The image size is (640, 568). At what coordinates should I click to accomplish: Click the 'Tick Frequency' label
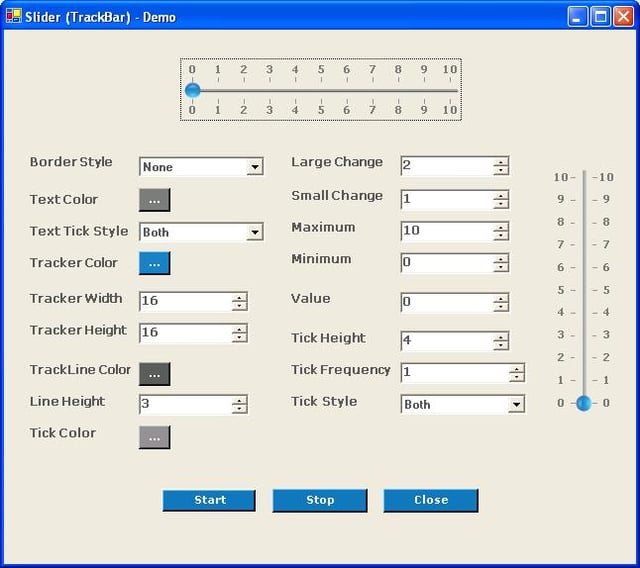point(341,370)
